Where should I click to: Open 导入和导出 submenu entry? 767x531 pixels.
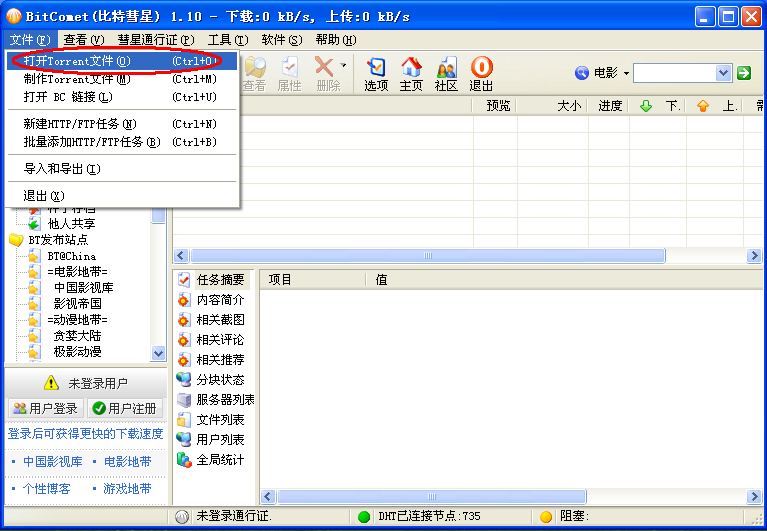click(122, 169)
